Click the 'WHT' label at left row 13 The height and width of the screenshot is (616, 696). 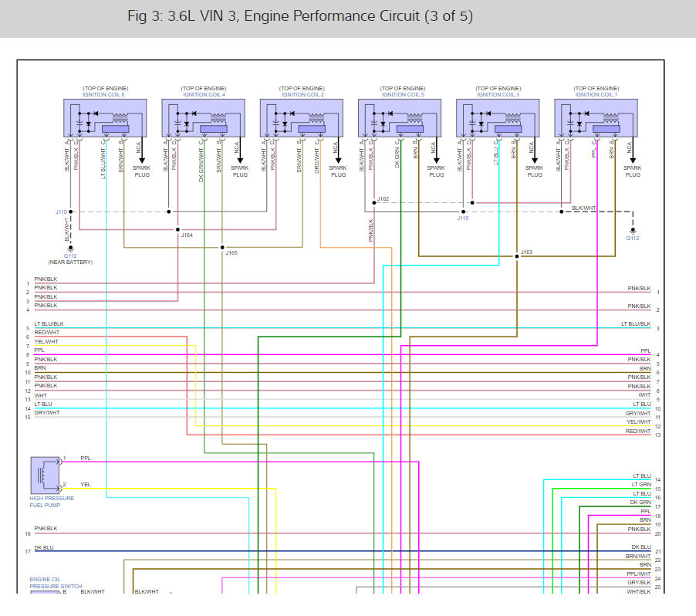(40, 395)
